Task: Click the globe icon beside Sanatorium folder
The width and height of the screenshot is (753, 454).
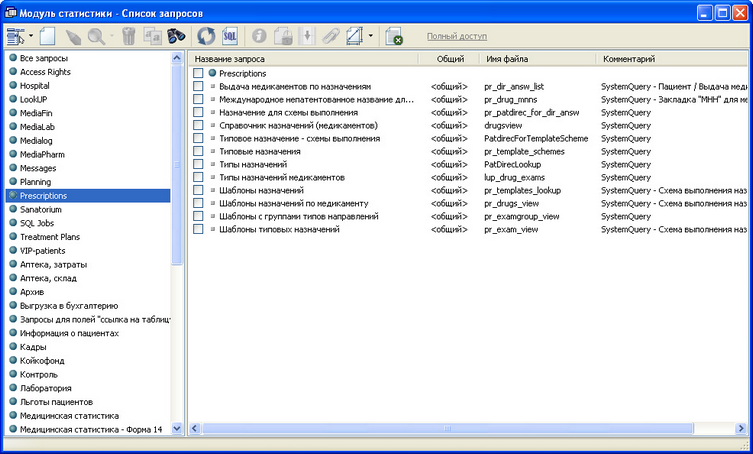Action: [x=13, y=209]
